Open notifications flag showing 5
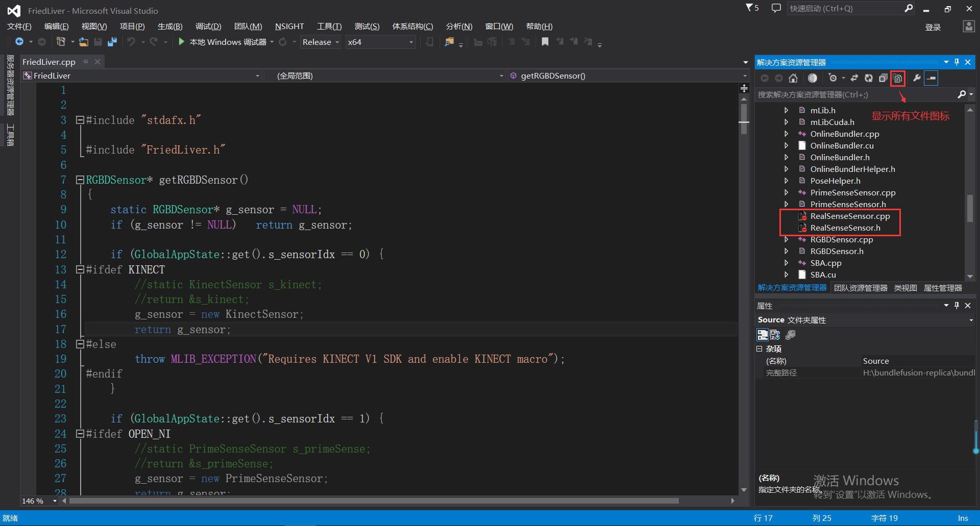 click(x=752, y=8)
